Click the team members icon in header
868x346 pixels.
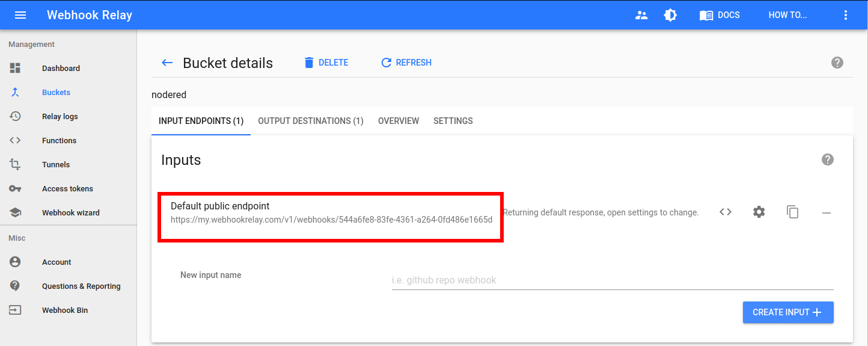point(641,15)
